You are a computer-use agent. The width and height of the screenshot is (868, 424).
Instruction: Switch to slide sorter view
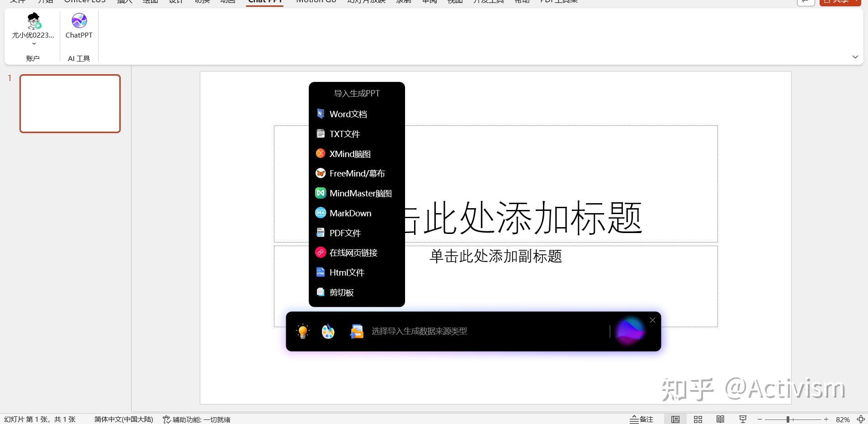pos(698,419)
